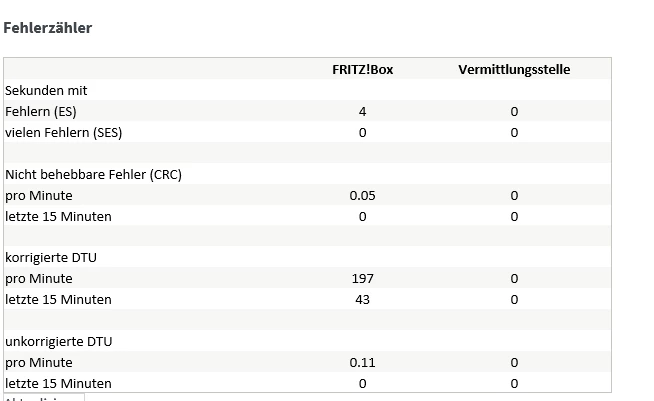Select unkorrigierte DTU value 0.11
This screenshot has height=401, width=654.
[362, 363]
